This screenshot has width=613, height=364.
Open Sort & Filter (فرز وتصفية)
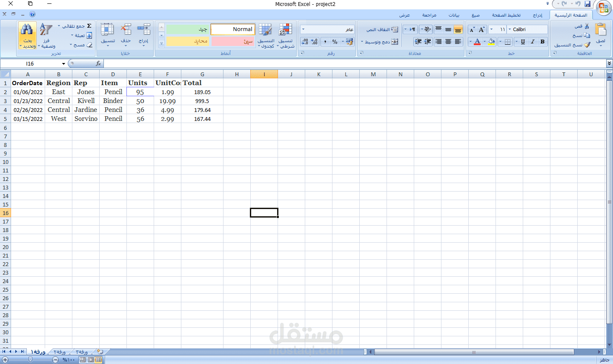pos(46,36)
